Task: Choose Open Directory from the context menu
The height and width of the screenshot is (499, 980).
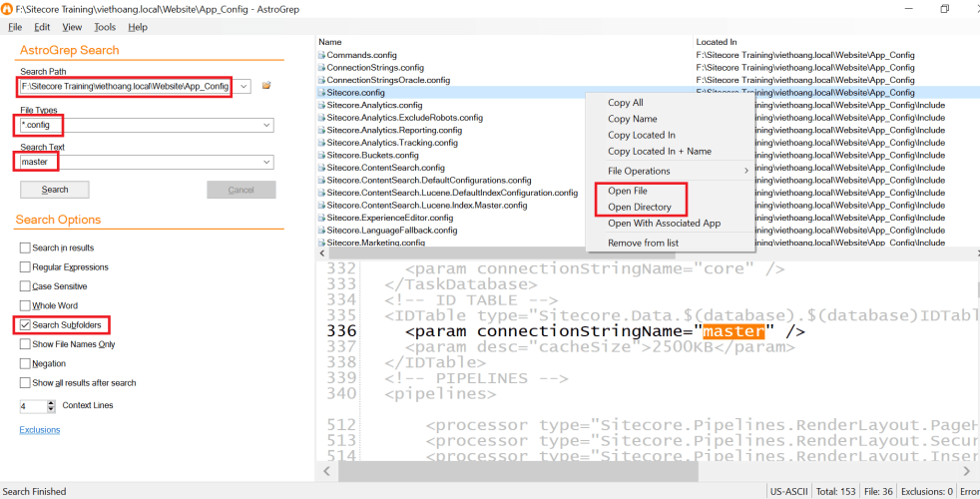Action: tap(640, 208)
